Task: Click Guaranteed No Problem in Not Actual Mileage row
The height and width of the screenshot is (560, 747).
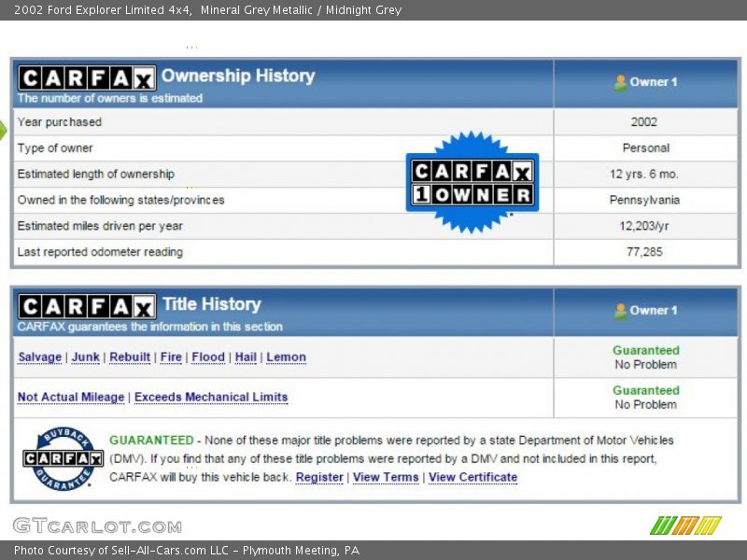Action: tap(646, 398)
